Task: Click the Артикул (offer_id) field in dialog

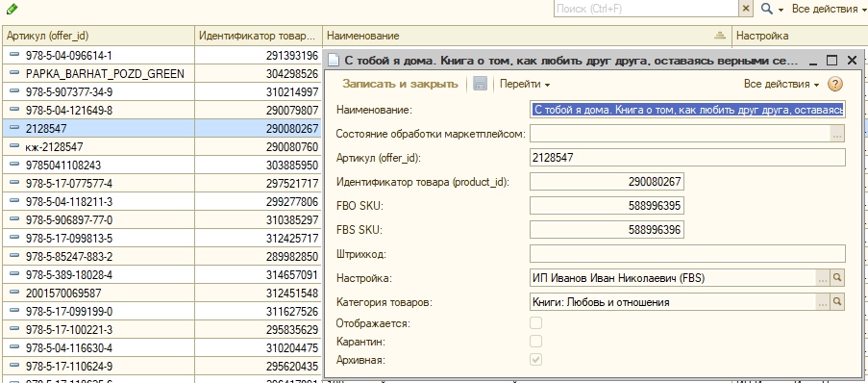Action: pos(687,158)
